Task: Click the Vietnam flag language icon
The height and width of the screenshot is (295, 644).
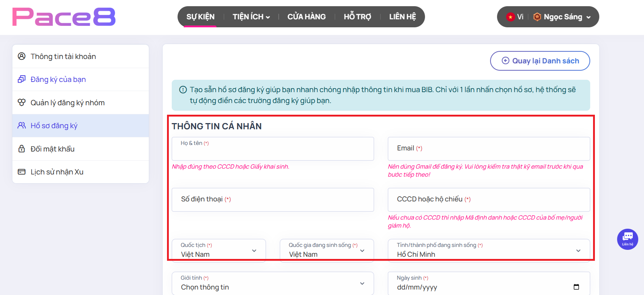Action: (x=510, y=17)
